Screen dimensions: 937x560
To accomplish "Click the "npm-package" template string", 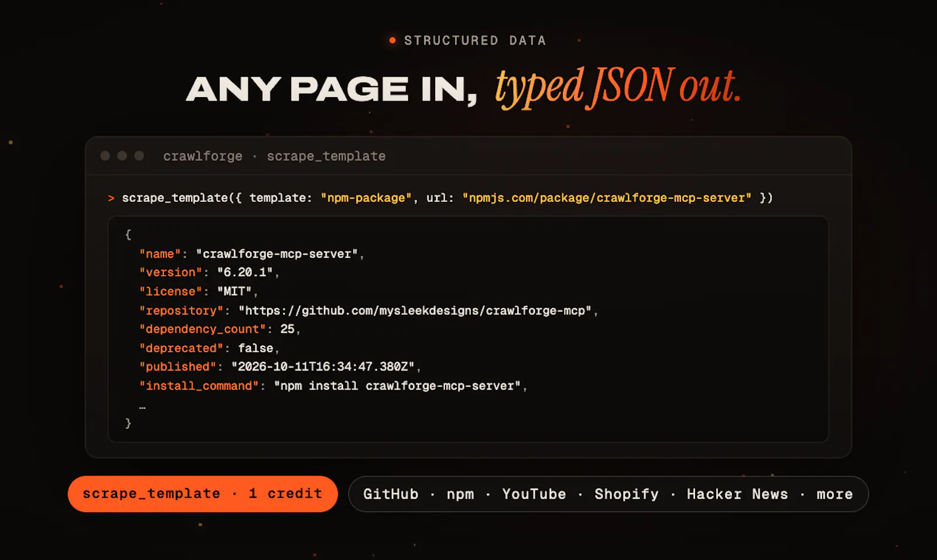I will 366,198.
